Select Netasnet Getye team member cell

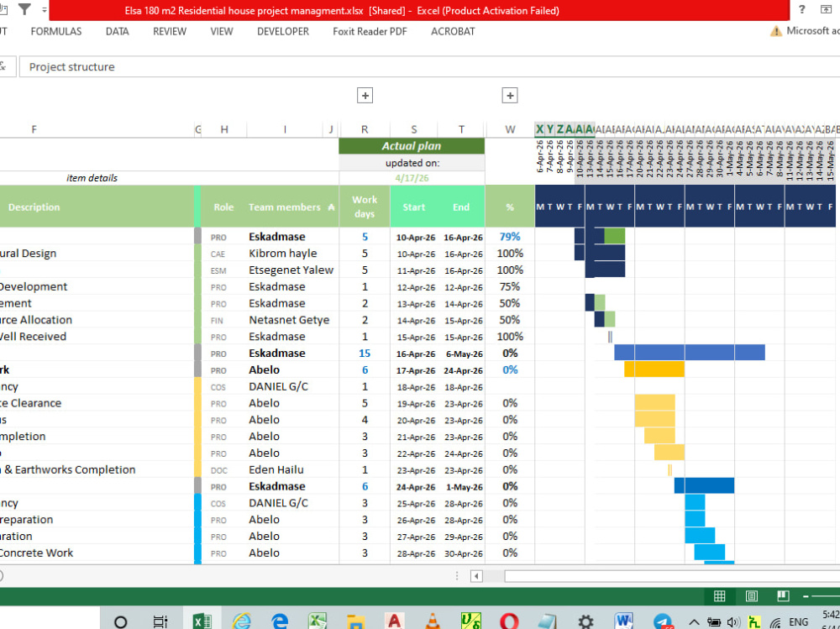(x=292, y=320)
